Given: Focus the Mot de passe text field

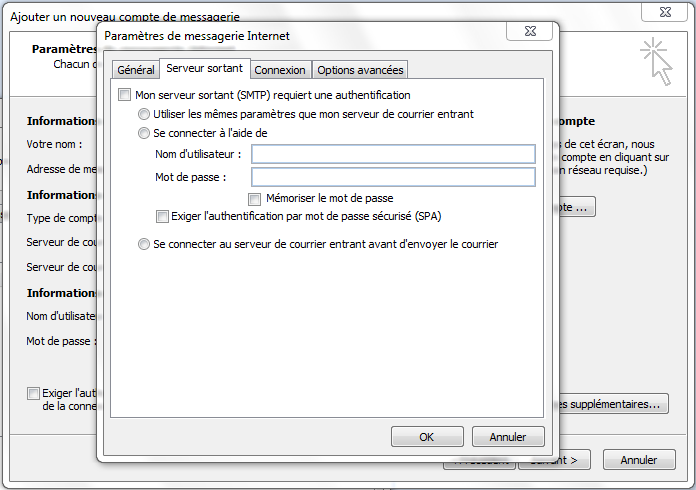Looking at the screenshot, I should click(x=393, y=177).
